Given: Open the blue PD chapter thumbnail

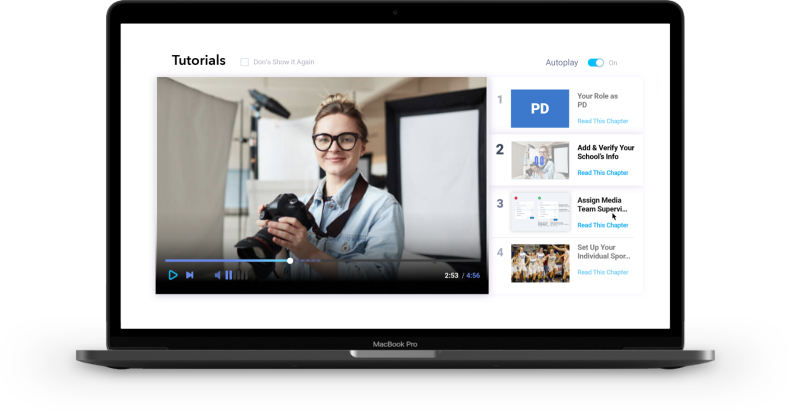Looking at the screenshot, I should [540, 109].
